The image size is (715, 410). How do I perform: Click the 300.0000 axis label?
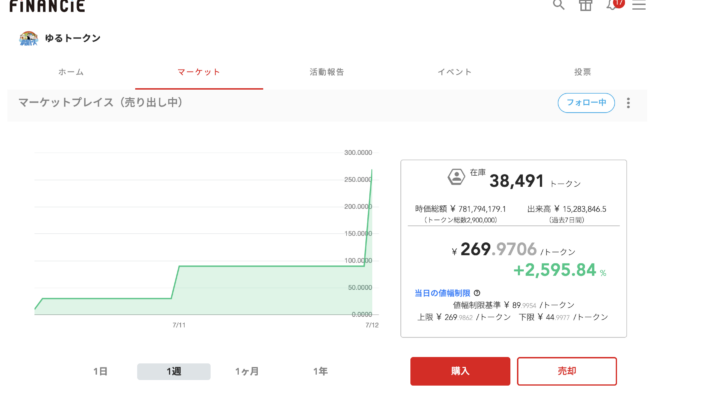(358, 153)
